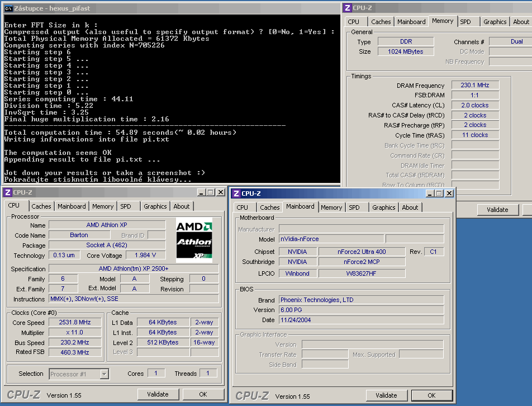Click the CPU-Z logo icon in the CPU window title bar
This screenshot has height=406, width=532.
pyautogui.click(x=8, y=192)
